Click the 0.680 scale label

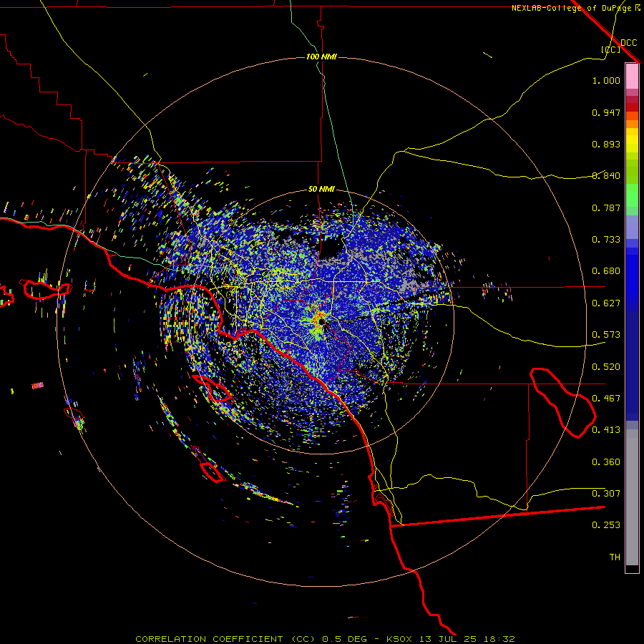(606, 271)
